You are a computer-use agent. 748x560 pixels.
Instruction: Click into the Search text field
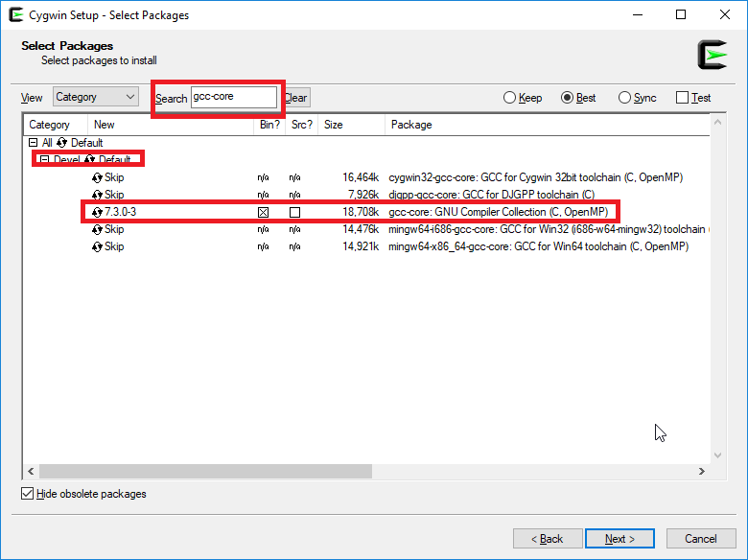(233, 97)
